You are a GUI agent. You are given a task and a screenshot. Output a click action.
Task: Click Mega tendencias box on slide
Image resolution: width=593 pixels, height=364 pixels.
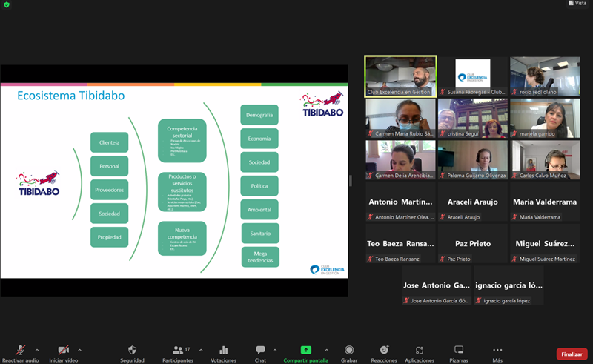tap(260, 257)
